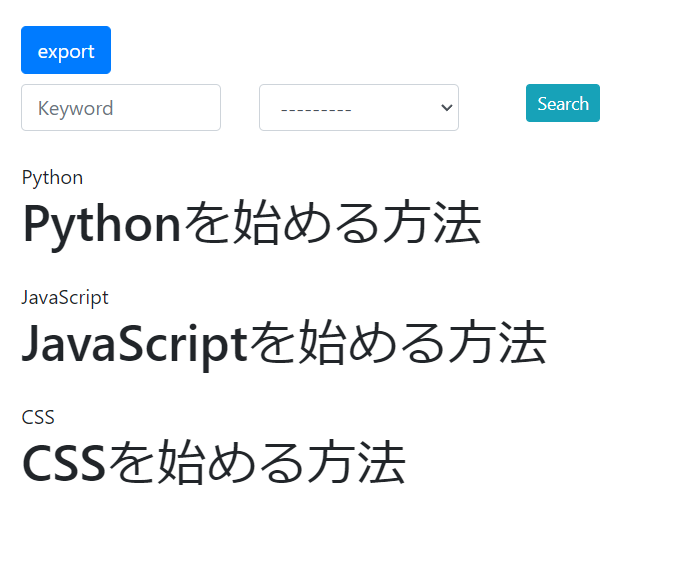Click the large Python article heading
687x584 pixels.
pyautogui.click(x=252, y=223)
